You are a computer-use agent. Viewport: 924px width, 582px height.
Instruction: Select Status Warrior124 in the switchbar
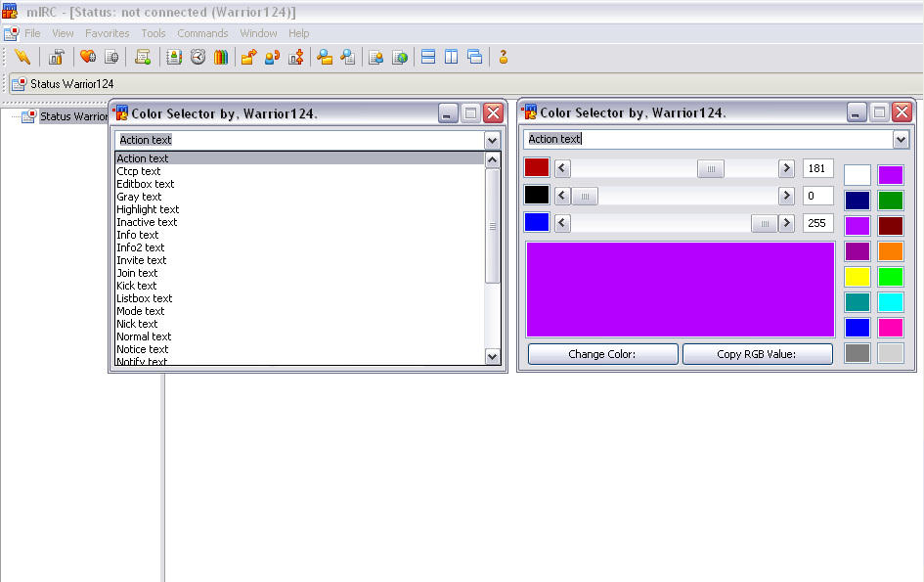(63, 84)
